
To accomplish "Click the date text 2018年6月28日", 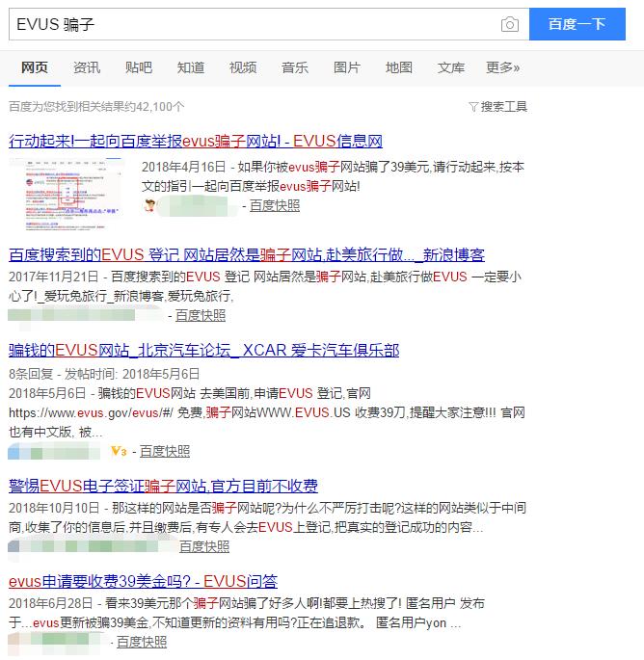I will (50, 603).
